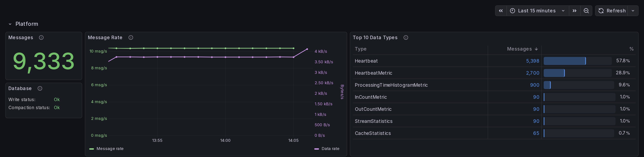Shift time range forward

click(x=575, y=11)
